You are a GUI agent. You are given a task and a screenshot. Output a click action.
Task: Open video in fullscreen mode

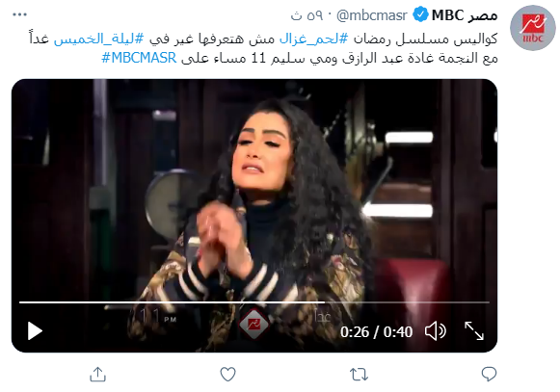click(474, 331)
